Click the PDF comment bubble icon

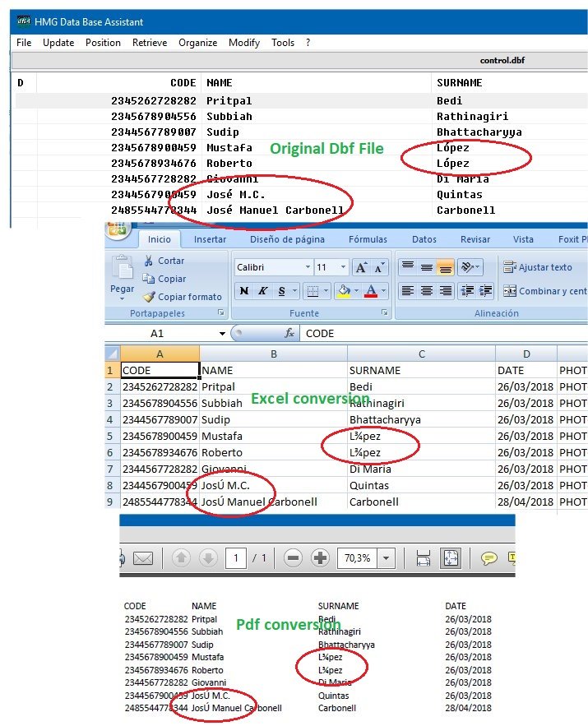pos(489,558)
